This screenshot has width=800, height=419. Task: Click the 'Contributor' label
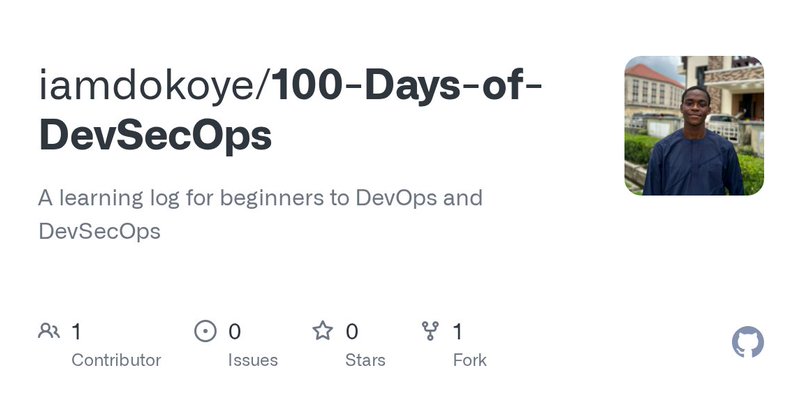point(116,360)
